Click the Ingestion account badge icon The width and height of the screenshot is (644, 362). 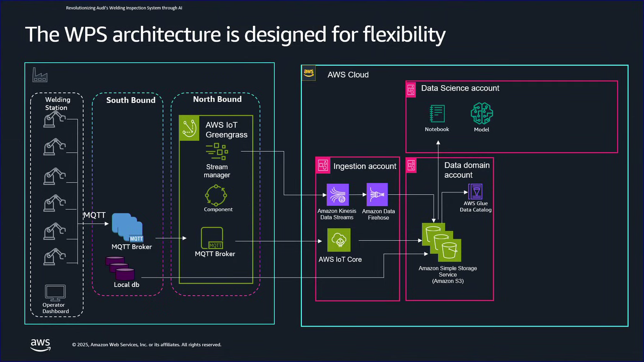[323, 165]
